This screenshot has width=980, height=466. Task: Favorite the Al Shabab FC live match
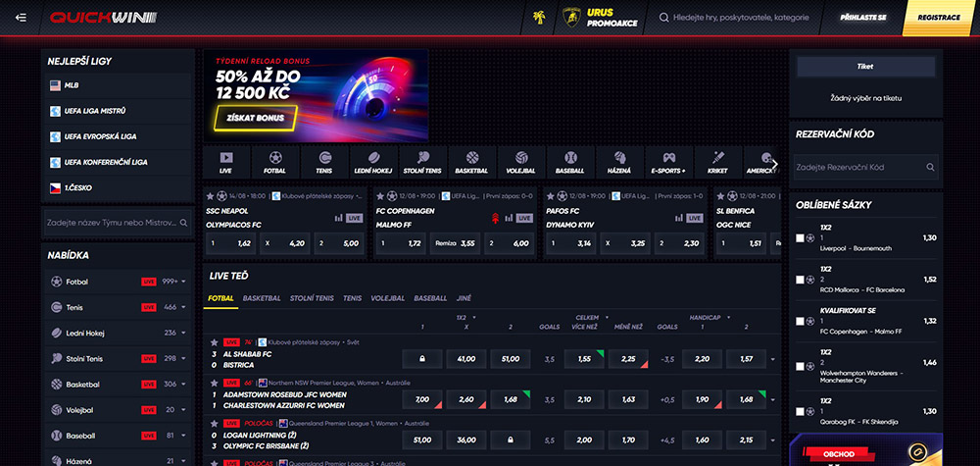click(215, 342)
